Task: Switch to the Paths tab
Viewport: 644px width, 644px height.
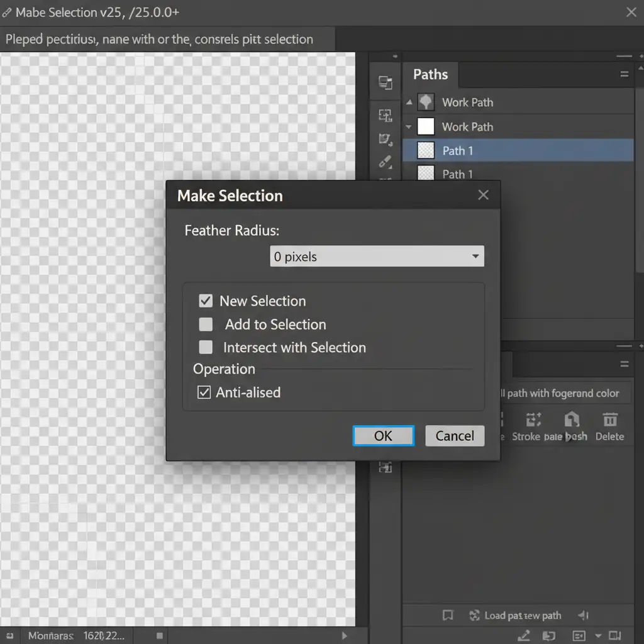Action: (x=430, y=74)
